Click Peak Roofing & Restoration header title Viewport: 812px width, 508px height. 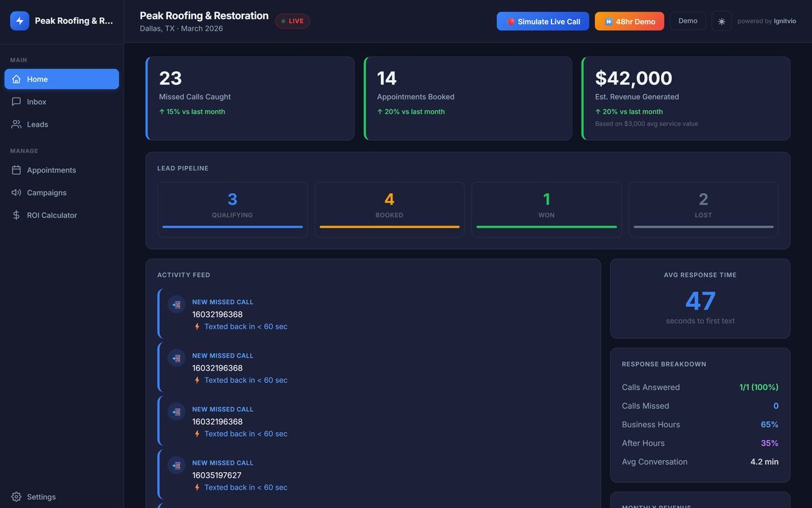[204, 16]
